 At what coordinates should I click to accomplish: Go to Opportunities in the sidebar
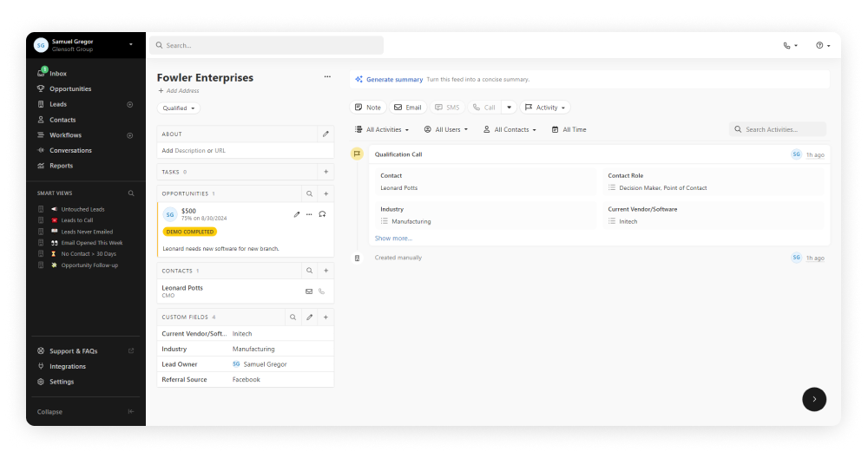click(70, 88)
